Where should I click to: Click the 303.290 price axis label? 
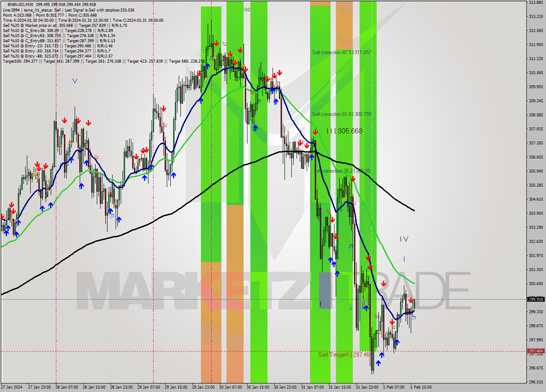pyautogui.click(x=536, y=227)
